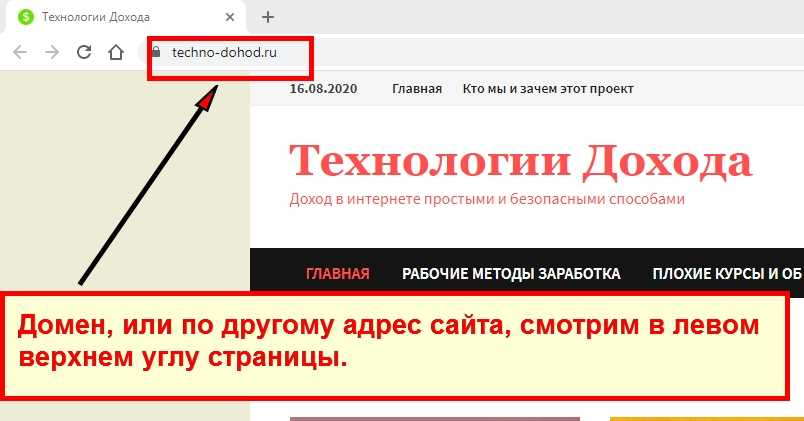Close the Технологии Дохода browser tab
804x421 pixels.
pos(231,17)
